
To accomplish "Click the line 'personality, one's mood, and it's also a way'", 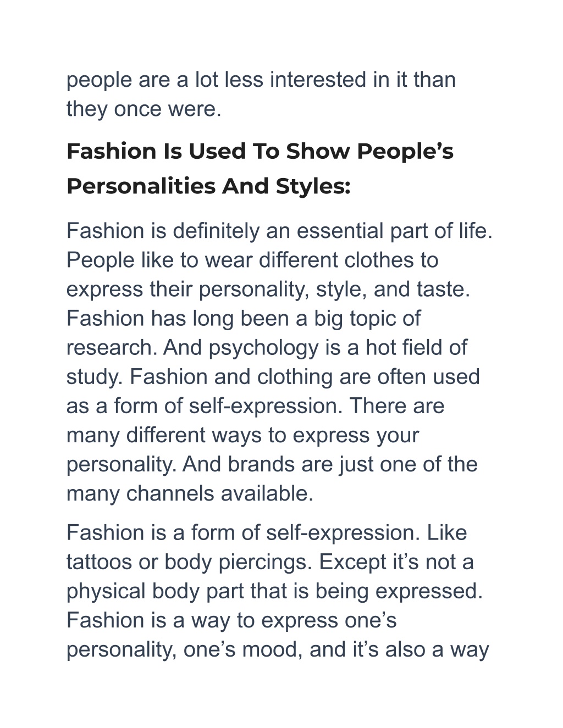I will point(278,649).
